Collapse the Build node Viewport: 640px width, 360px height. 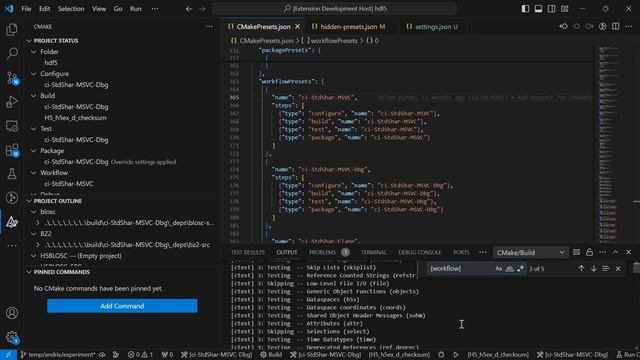coord(34,96)
